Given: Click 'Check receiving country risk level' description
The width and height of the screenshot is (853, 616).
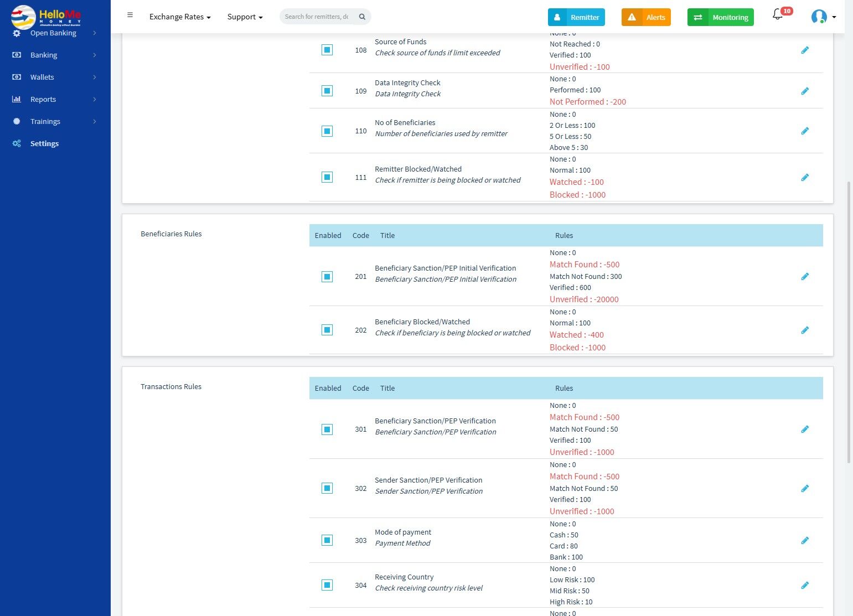Looking at the screenshot, I should point(429,588).
